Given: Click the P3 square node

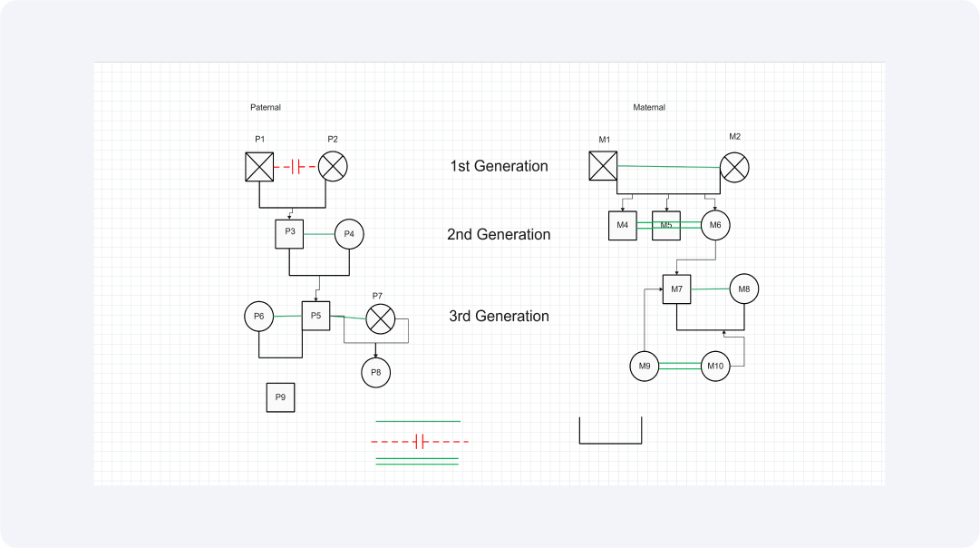Looking at the screenshot, I should [289, 234].
